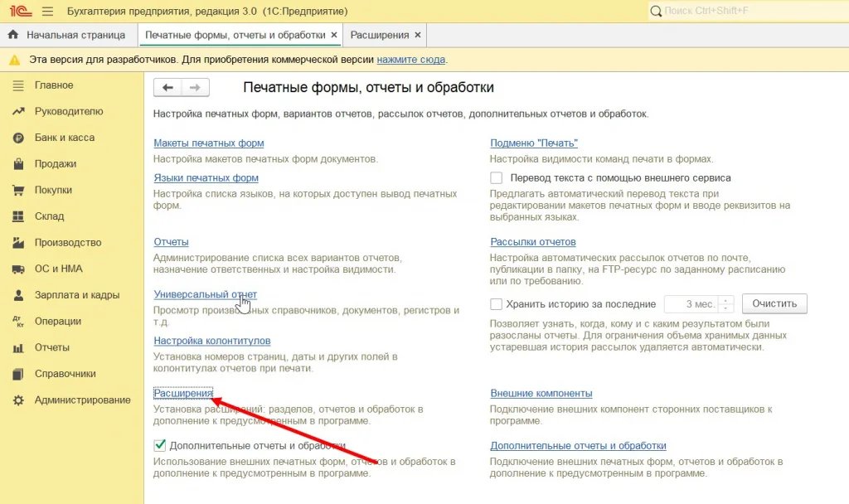Uncheck the left Дополнительные отчеты и обработки checkbox
This screenshot has height=504, width=849.
pyautogui.click(x=160, y=445)
